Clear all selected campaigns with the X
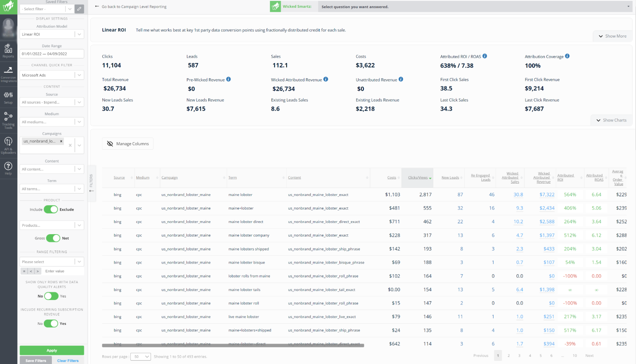 point(70,145)
